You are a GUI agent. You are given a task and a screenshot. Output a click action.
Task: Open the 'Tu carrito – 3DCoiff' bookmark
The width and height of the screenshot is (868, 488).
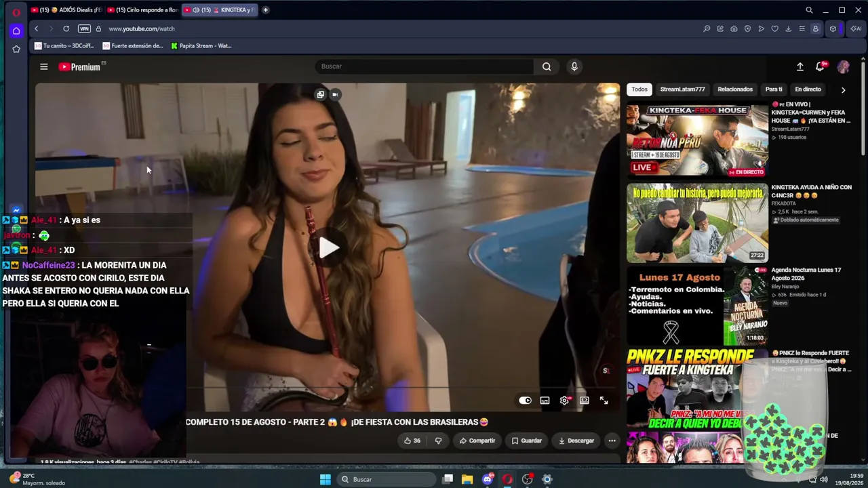pos(64,46)
